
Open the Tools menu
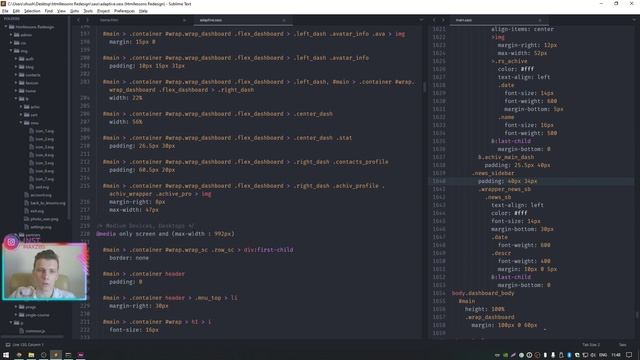(x=88, y=11)
